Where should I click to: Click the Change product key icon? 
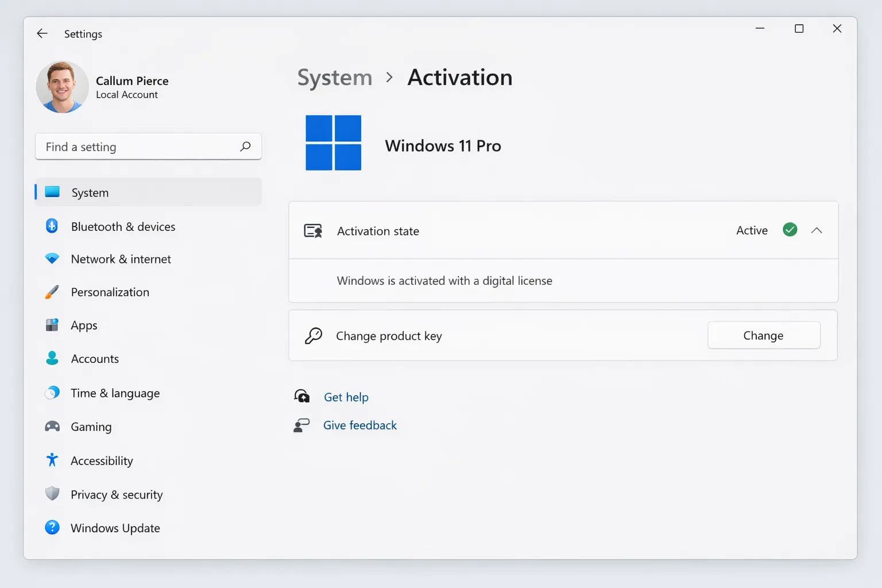point(313,335)
